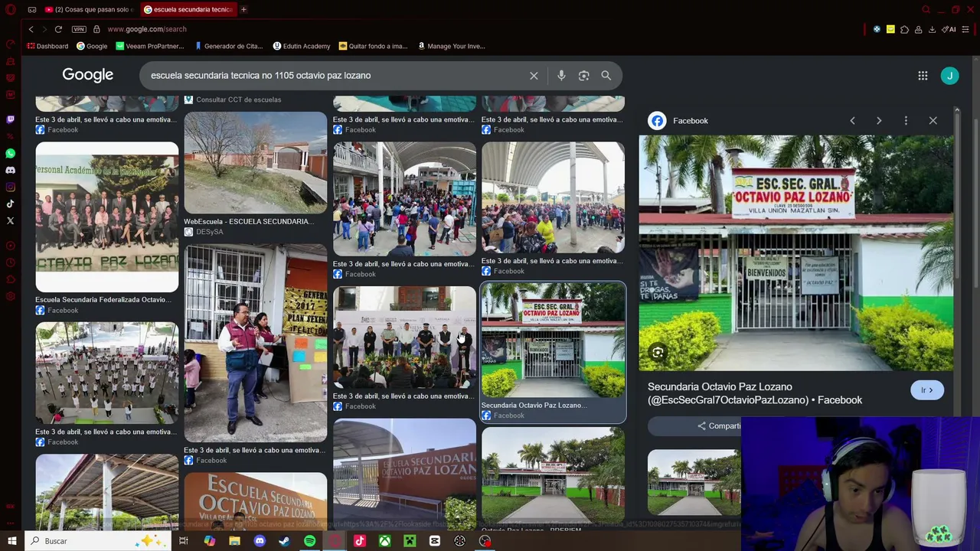This screenshot has height=551, width=980.
Task: View site security lock information
Action: click(96, 29)
